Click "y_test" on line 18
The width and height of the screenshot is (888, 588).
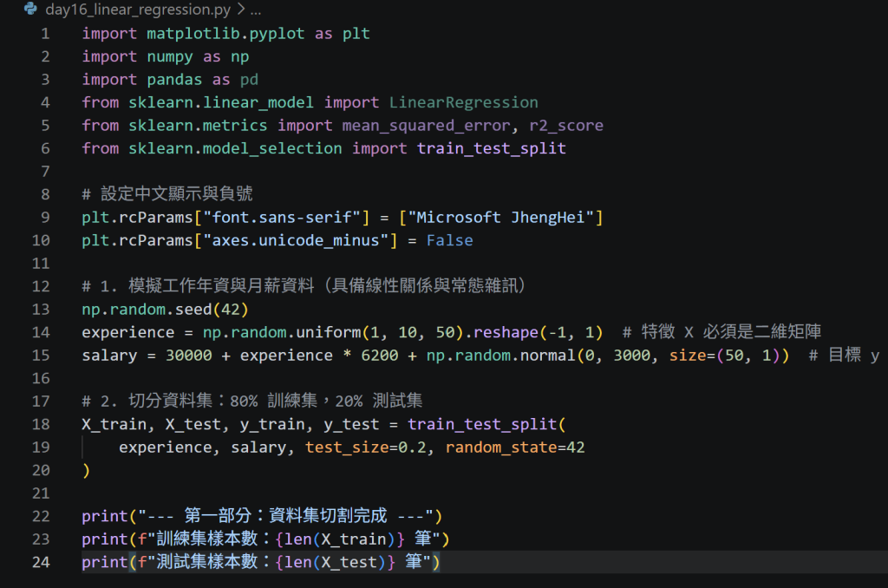click(351, 425)
